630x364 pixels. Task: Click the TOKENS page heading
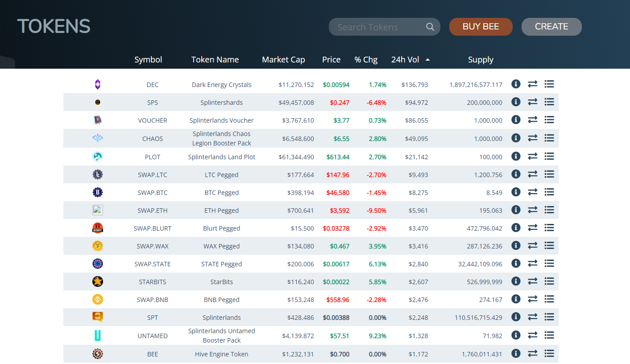coord(54,26)
